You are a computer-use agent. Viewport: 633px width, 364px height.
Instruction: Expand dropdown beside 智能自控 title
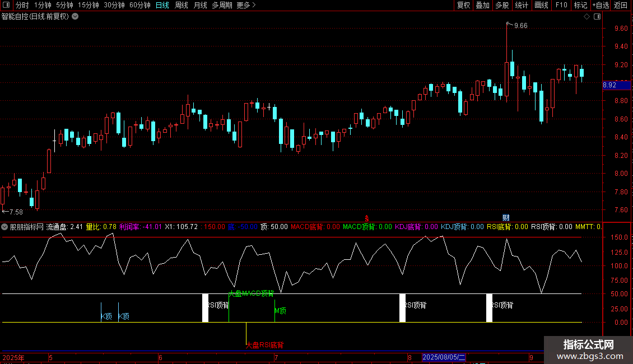[75, 17]
